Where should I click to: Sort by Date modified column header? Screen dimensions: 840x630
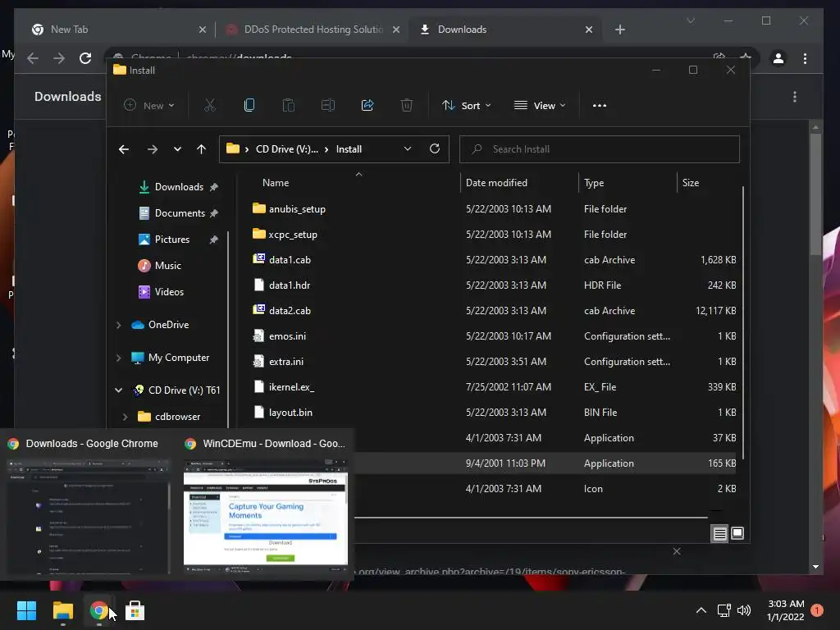tap(496, 183)
